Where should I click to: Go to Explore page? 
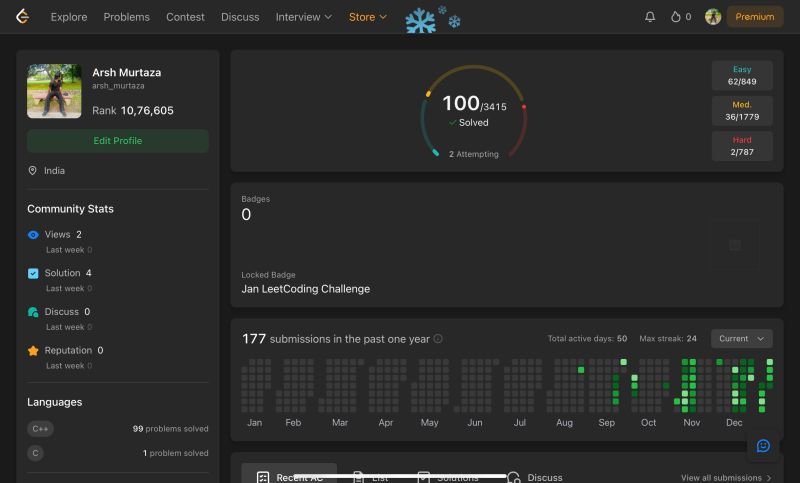click(69, 17)
